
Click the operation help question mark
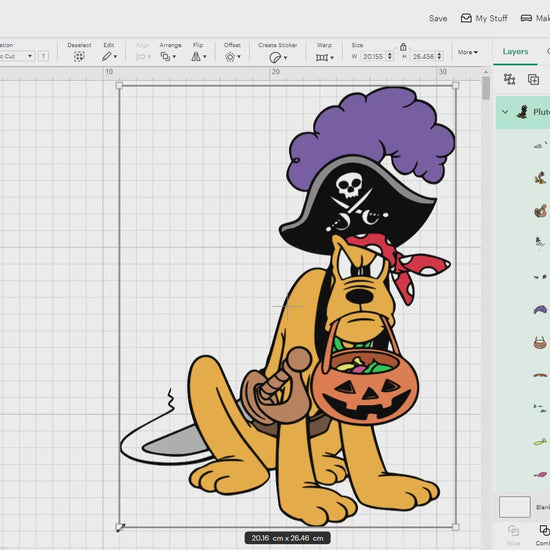43,56
